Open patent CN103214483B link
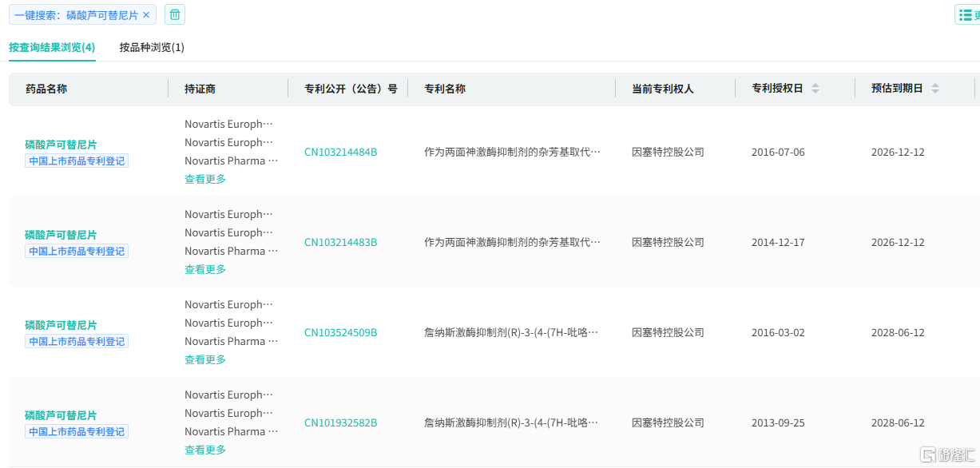980x468 pixels. pyautogui.click(x=341, y=242)
